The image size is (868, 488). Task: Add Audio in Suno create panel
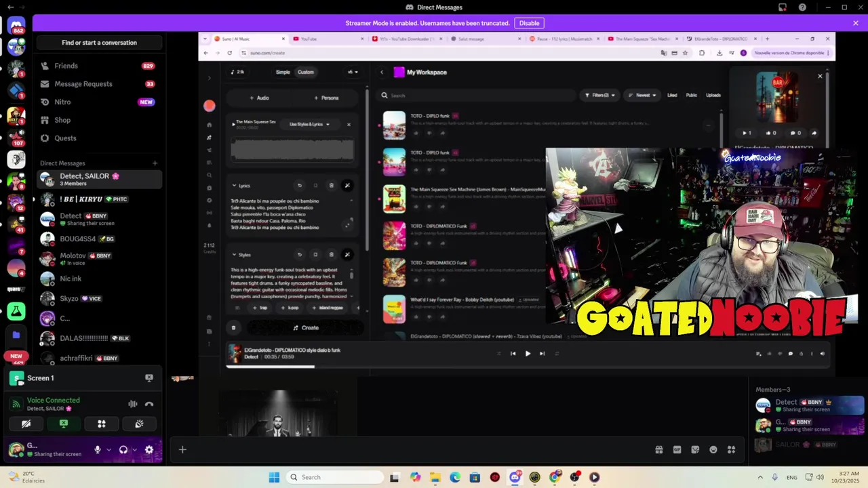[259, 98]
